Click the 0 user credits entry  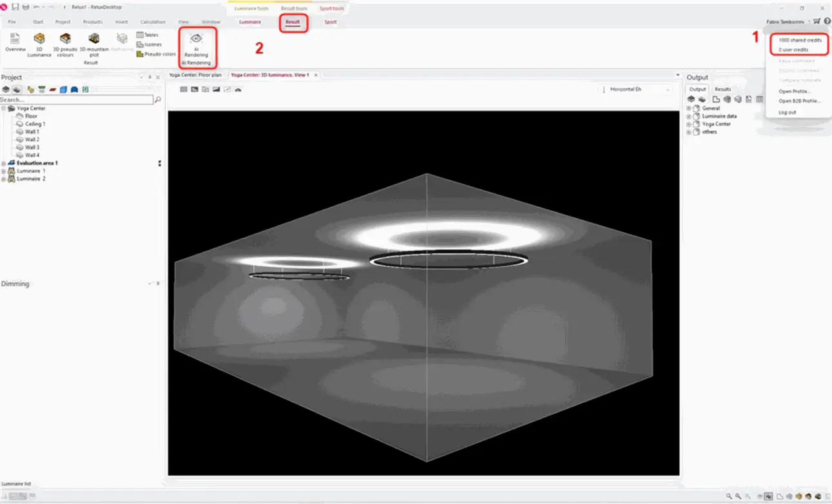(x=793, y=50)
